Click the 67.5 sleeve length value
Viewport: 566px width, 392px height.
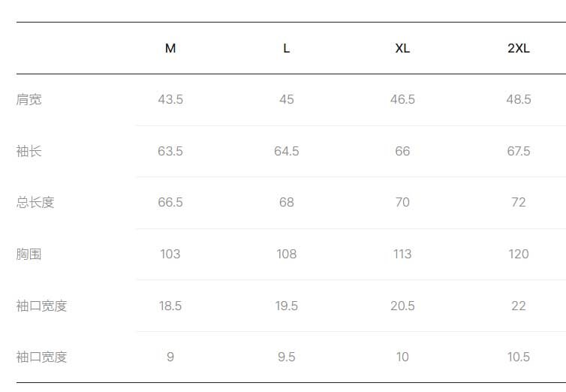(519, 151)
